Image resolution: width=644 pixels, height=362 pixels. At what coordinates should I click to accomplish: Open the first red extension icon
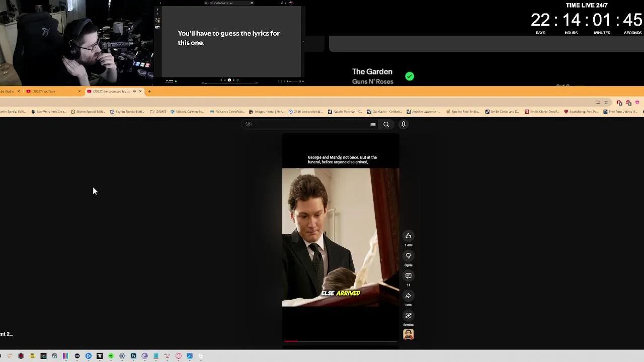pyautogui.click(x=619, y=103)
